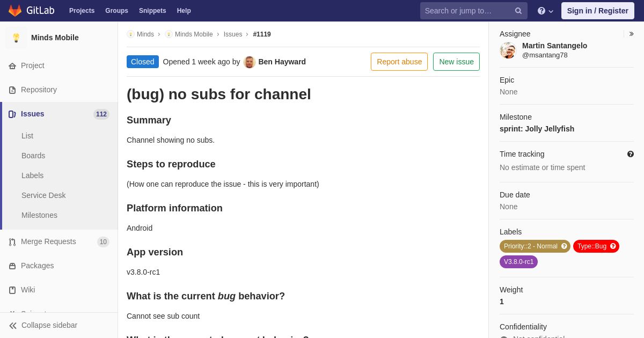644x338 pixels.
Task: Click the Minds Mobile lightbulb avatar in sidebar
Action: click(x=16, y=38)
